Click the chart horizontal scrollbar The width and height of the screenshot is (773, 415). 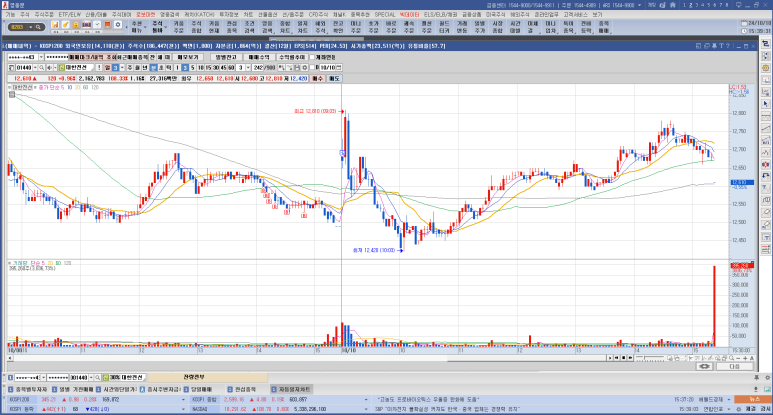point(308,358)
